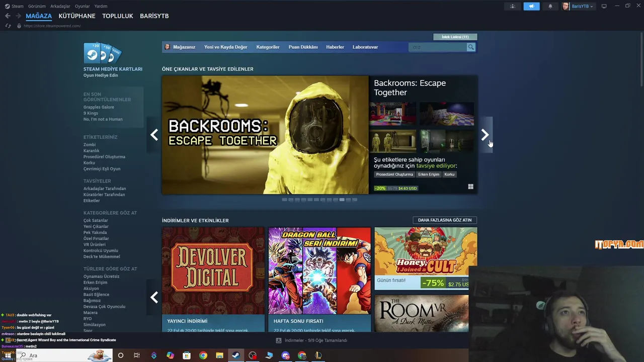The height and width of the screenshot is (362, 644).
Task: Open the first Google Chrome taskbar icon
Action: (x=203, y=355)
